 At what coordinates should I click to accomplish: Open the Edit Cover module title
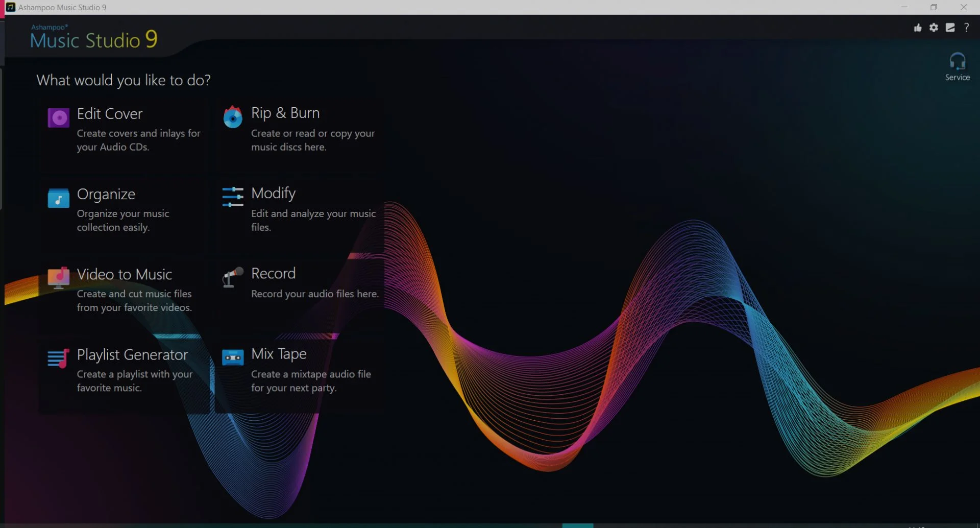110,114
